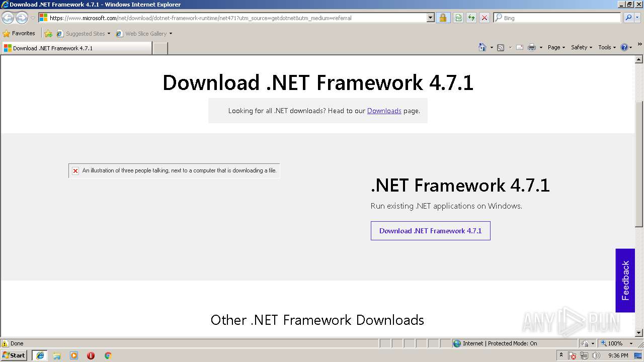The width and height of the screenshot is (644, 362).
Task: Open Windows Explorer from the taskbar
Action: coord(57,355)
